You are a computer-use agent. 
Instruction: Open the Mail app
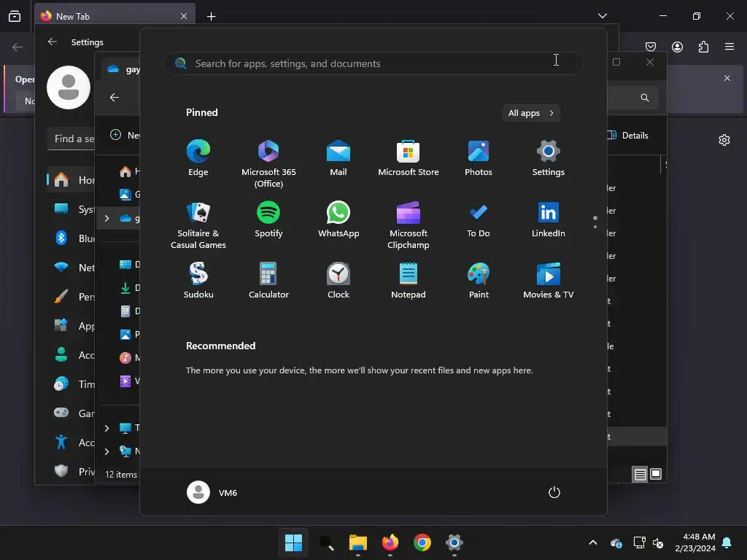[338, 158]
